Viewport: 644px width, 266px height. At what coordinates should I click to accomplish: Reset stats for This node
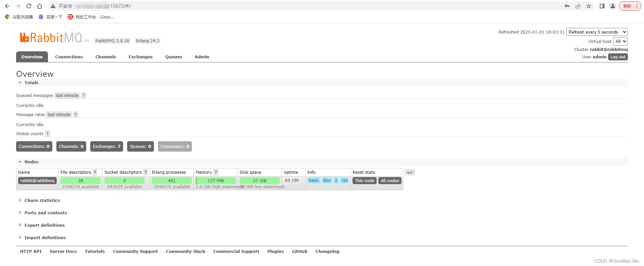point(365,180)
